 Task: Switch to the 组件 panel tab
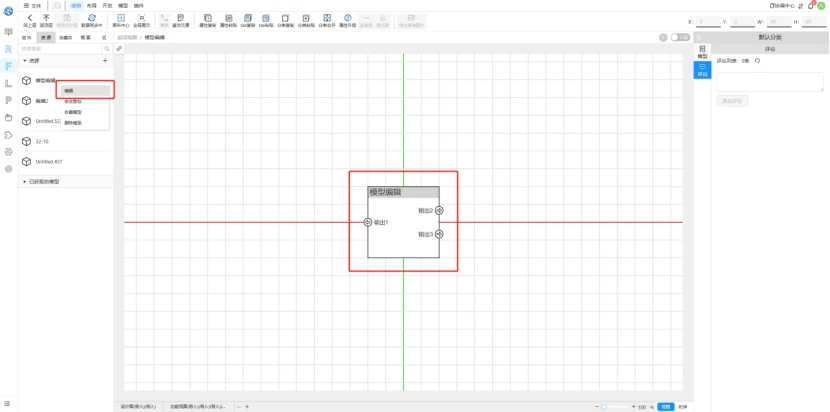26,38
